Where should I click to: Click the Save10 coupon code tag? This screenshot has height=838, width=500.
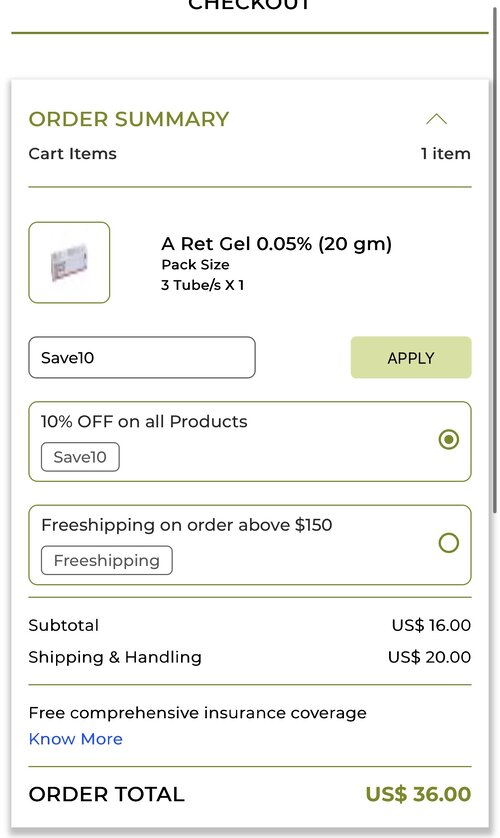pyautogui.click(x=80, y=457)
